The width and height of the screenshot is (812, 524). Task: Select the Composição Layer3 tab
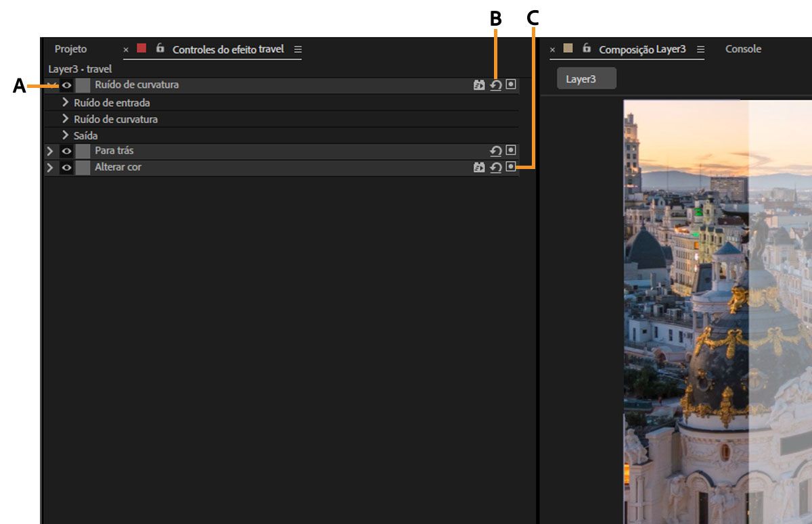pyautogui.click(x=642, y=49)
